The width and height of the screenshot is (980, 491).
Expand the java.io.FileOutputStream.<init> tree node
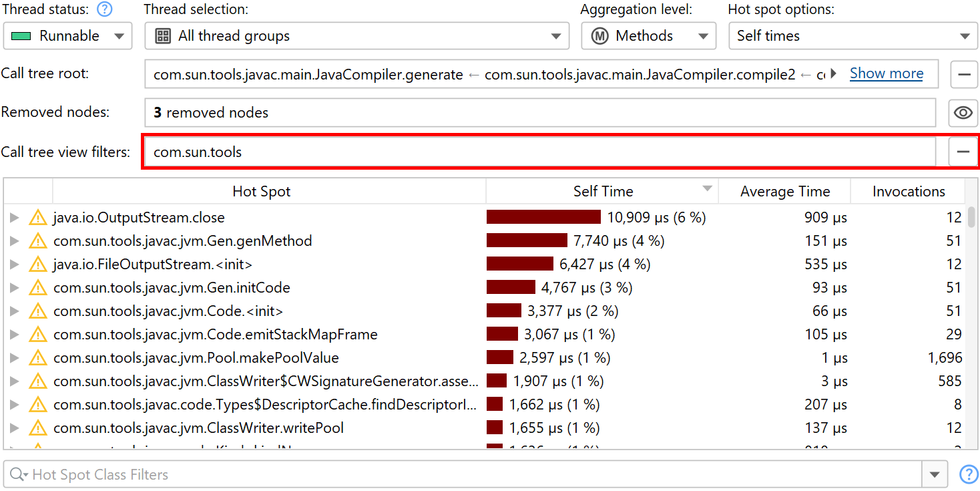pos(14,265)
